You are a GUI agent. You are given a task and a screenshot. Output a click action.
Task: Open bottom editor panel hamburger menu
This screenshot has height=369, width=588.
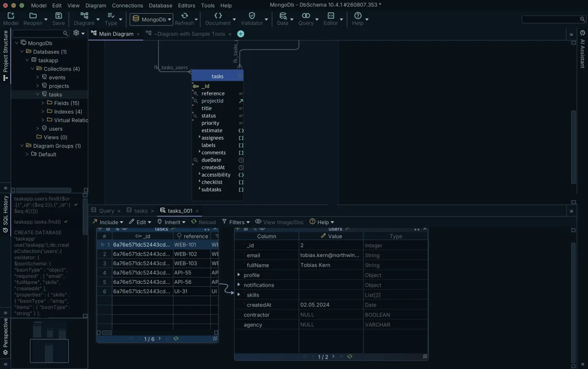click(x=571, y=211)
